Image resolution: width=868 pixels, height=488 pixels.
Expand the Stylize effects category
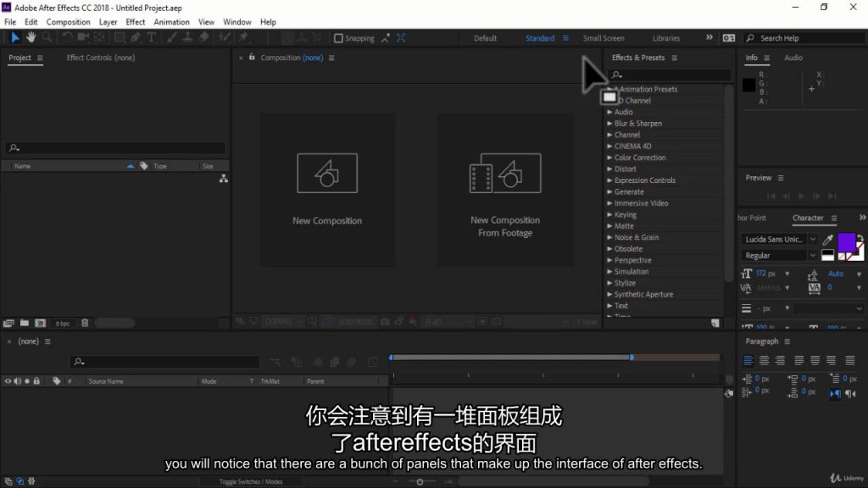click(609, 283)
